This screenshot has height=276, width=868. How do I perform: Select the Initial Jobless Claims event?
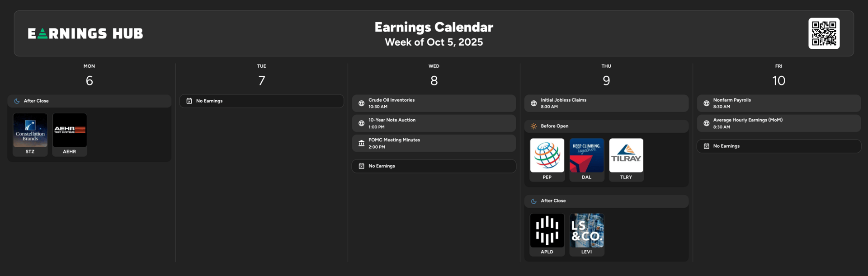tap(606, 103)
